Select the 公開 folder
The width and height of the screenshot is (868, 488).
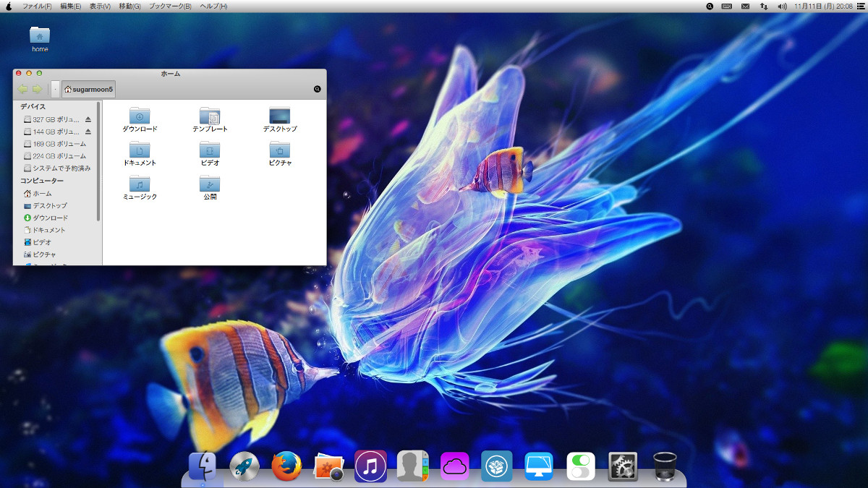(210, 188)
